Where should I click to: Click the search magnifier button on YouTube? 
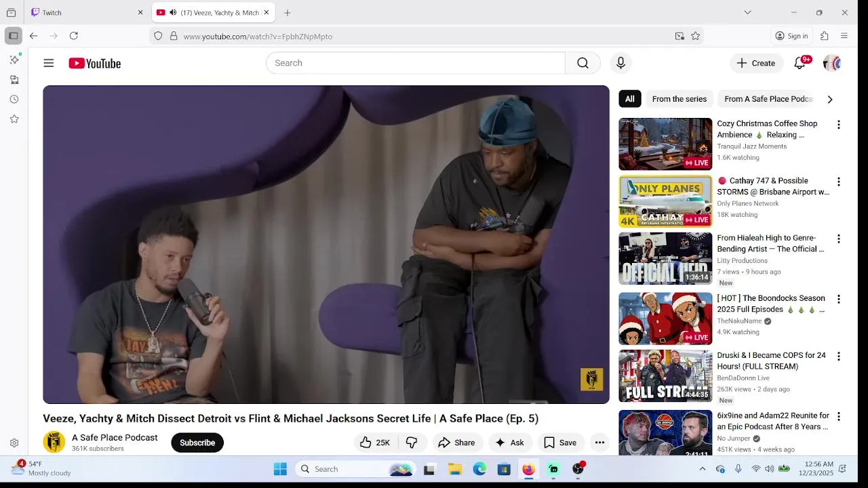point(583,63)
